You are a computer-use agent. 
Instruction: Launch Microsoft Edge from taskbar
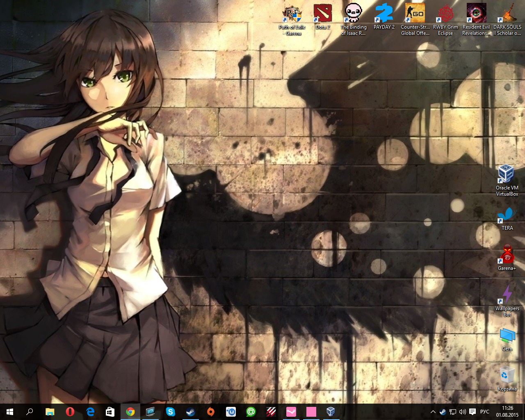90,412
